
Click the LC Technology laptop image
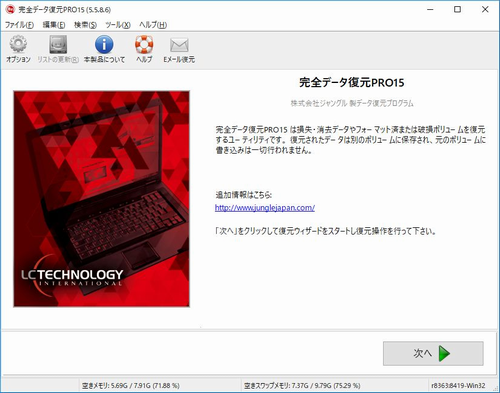point(102,199)
